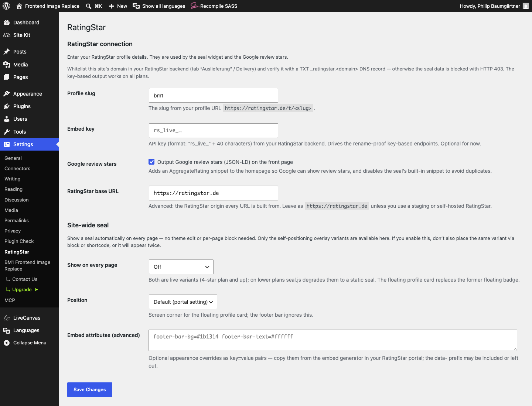Click the Plugins plug icon

point(7,106)
